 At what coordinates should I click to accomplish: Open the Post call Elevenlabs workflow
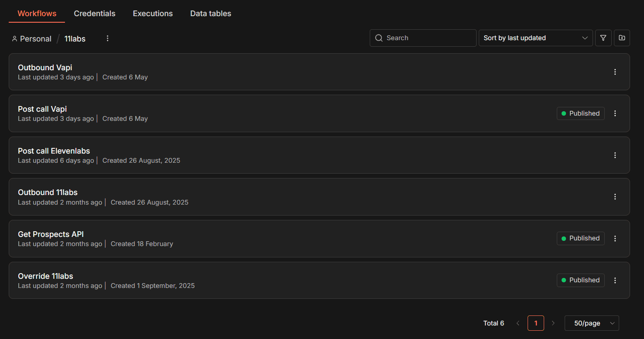(319, 155)
